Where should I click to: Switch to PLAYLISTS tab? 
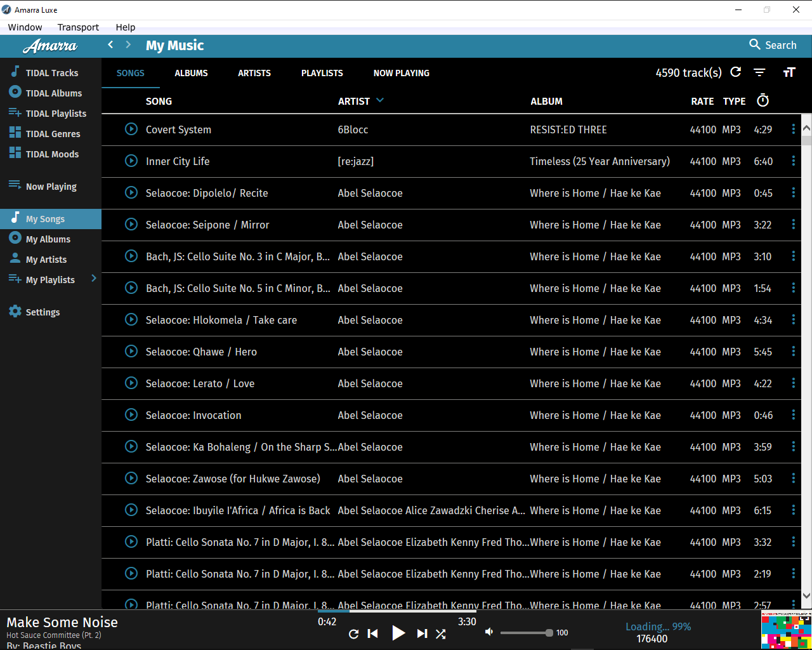(322, 73)
